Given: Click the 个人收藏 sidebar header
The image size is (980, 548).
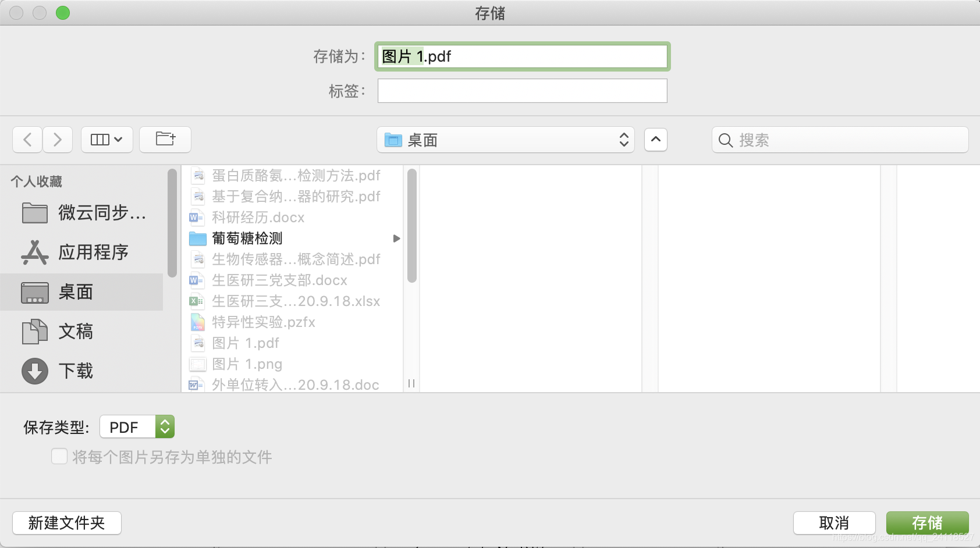Looking at the screenshot, I should pyautogui.click(x=37, y=182).
